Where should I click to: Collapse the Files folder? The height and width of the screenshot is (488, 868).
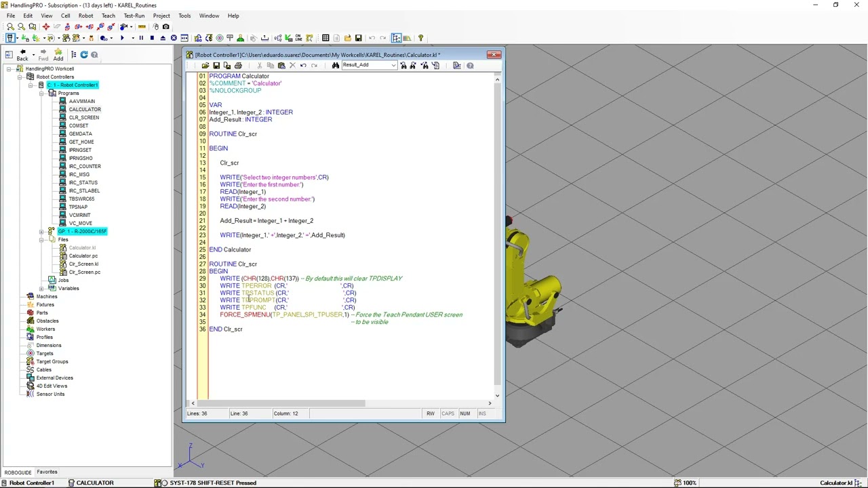tap(41, 239)
